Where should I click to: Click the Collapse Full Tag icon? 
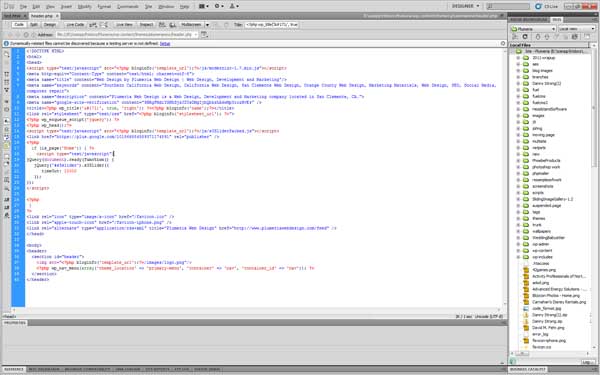[x=7, y=74]
